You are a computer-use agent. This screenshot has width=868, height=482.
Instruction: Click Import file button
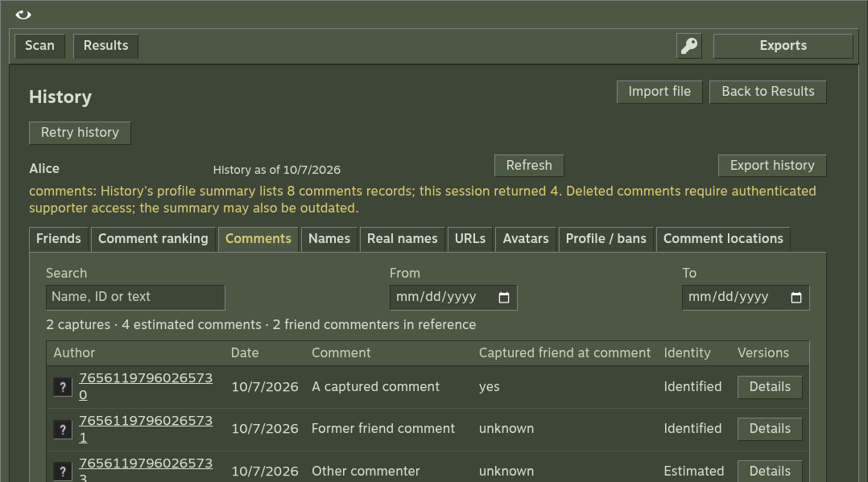tap(659, 92)
